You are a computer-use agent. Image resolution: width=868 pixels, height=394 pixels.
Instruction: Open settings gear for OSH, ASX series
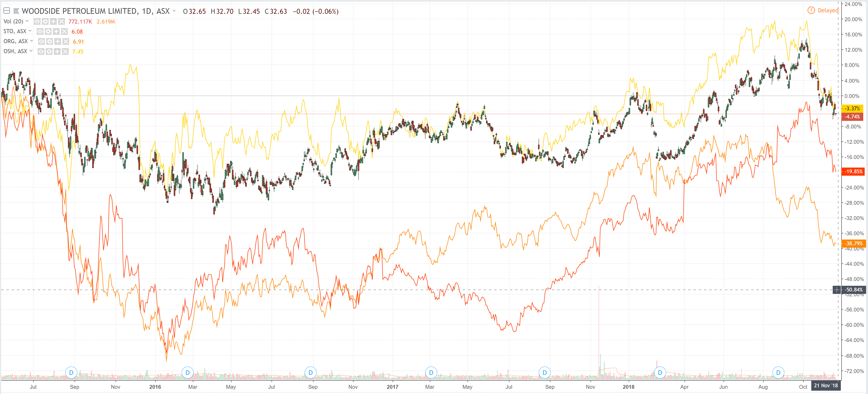click(x=49, y=51)
